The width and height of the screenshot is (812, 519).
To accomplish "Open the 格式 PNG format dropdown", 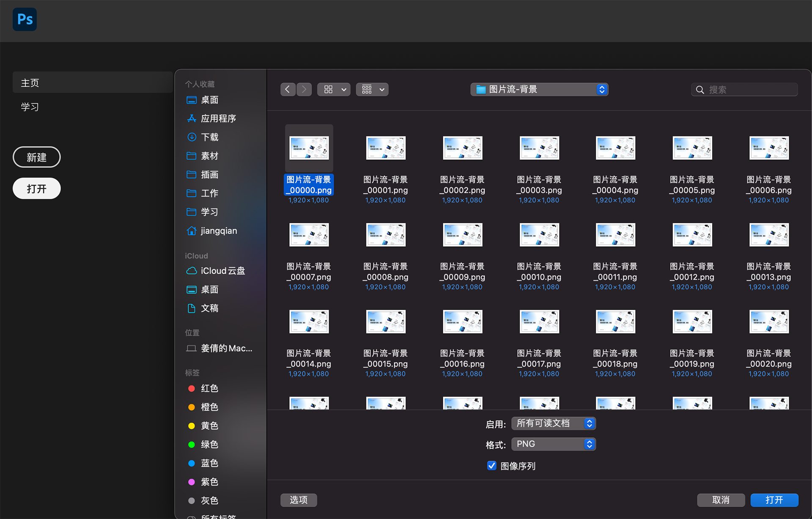I will coord(553,444).
